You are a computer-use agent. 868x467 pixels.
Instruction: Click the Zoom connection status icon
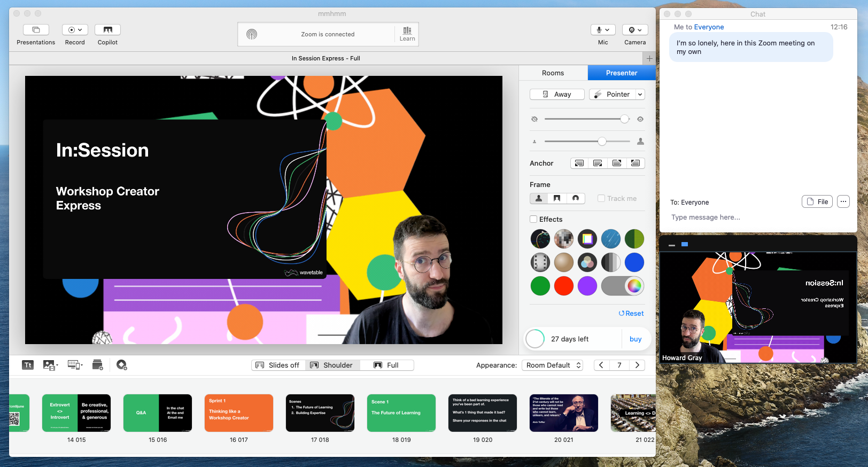point(252,34)
